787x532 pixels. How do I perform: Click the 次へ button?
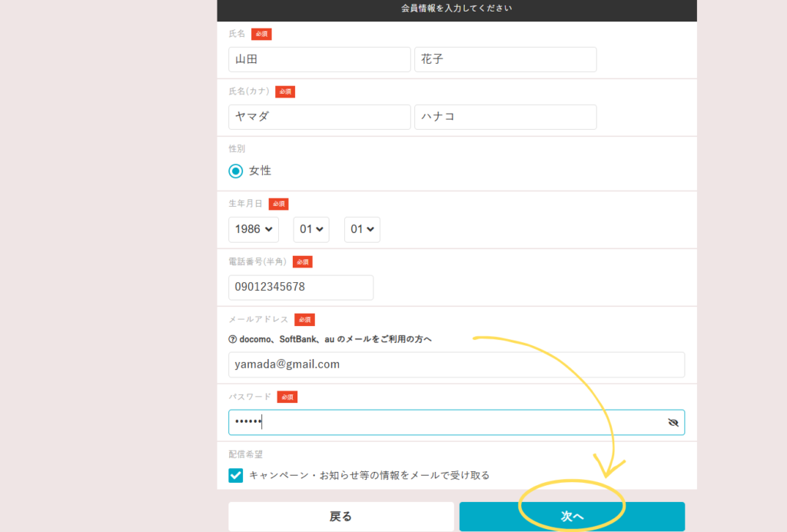pyautogui.click(x=572, y=517)
